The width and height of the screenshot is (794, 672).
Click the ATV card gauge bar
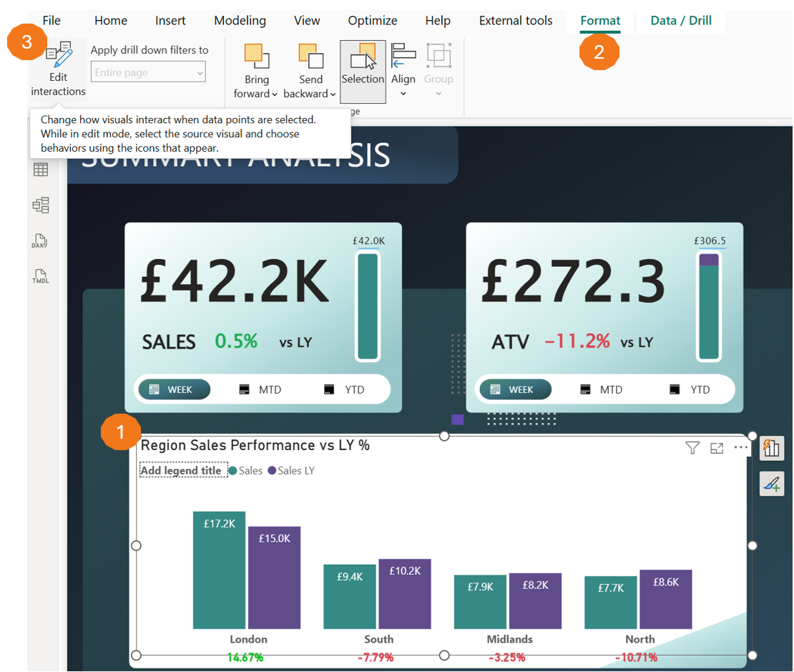[x=709, y=306]
